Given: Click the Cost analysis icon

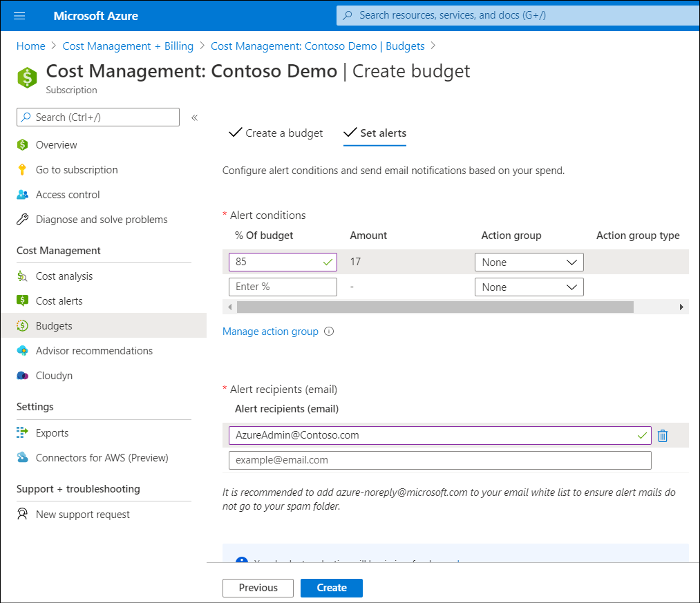Looking at the screenshot, I should pos(22,276).
